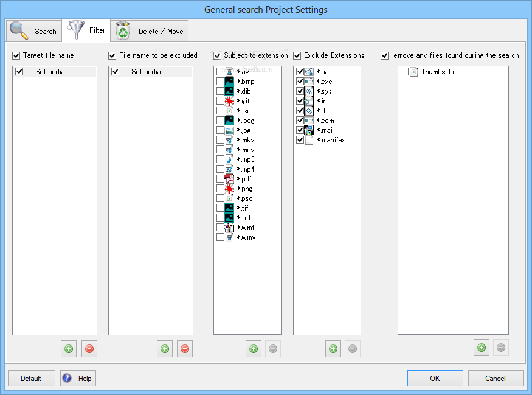This screenshot has width=532, height=395.
Task: Select the *.dib extension row
Action: [247, 91]
